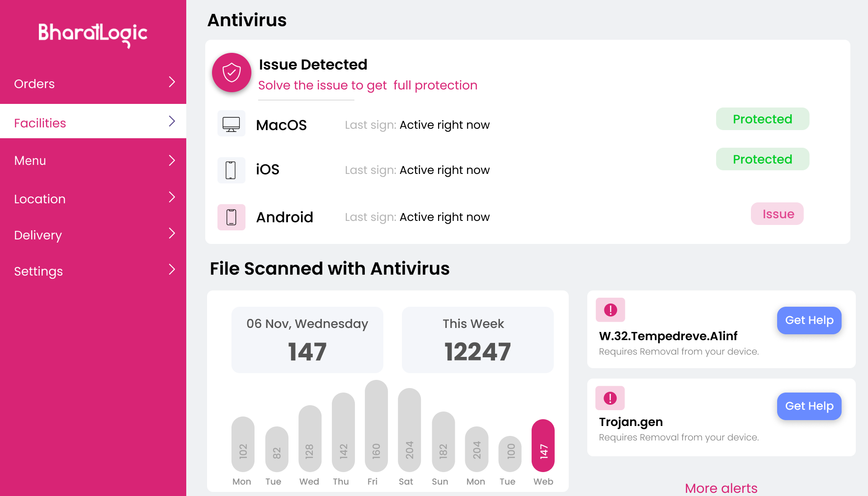Click the Android device icon
The width and height of the screenshot is (868, 496).
231,217
